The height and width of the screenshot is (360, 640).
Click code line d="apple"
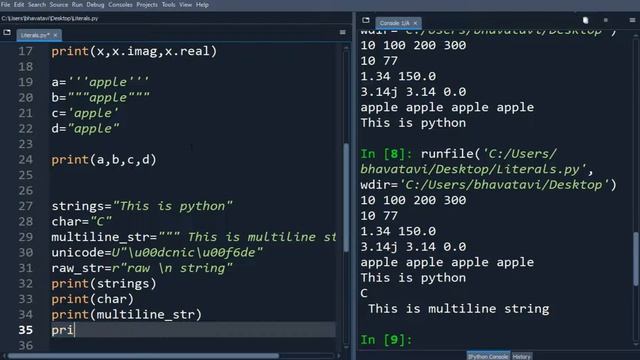click(x=85, y=129)
